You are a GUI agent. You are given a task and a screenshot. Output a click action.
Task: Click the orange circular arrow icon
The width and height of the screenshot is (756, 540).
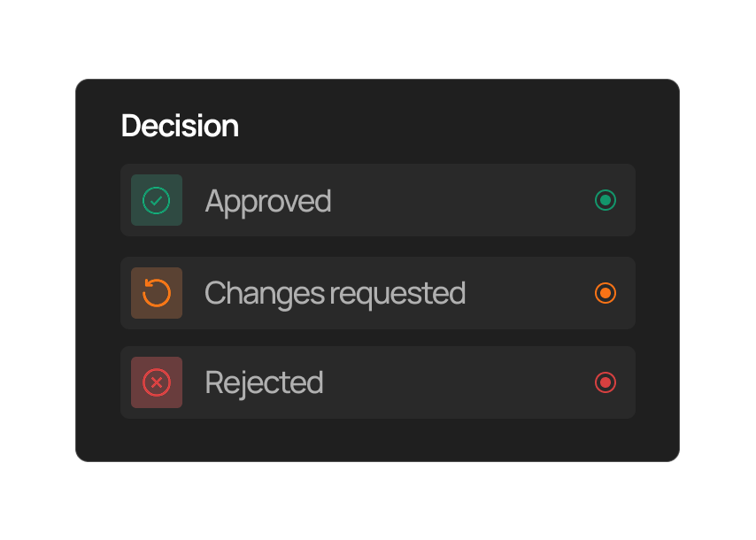point(156,293)
